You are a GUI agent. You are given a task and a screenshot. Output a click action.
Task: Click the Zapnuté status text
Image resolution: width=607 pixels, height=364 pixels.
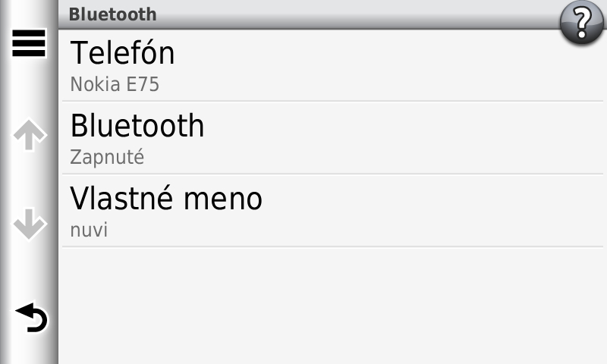click(x=107, y=157)
